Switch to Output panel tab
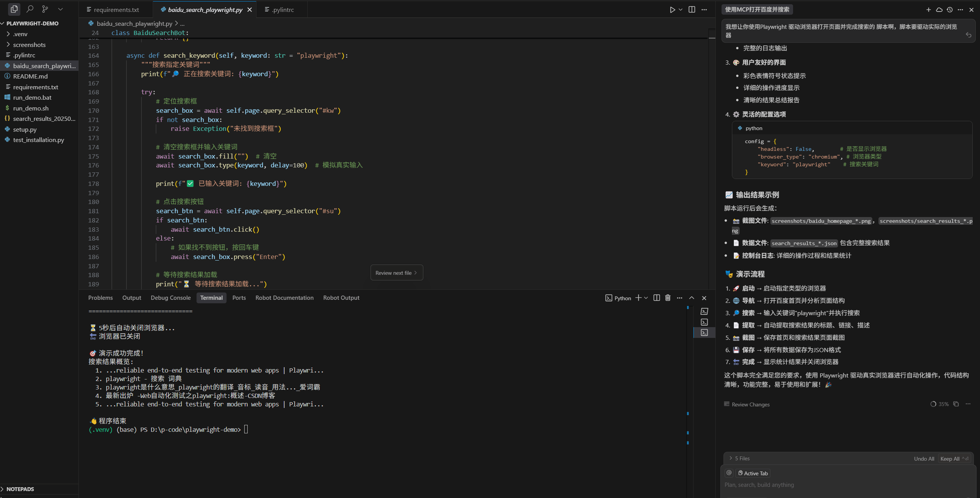This screenshot has width=980, height=498. coord(132,298)
